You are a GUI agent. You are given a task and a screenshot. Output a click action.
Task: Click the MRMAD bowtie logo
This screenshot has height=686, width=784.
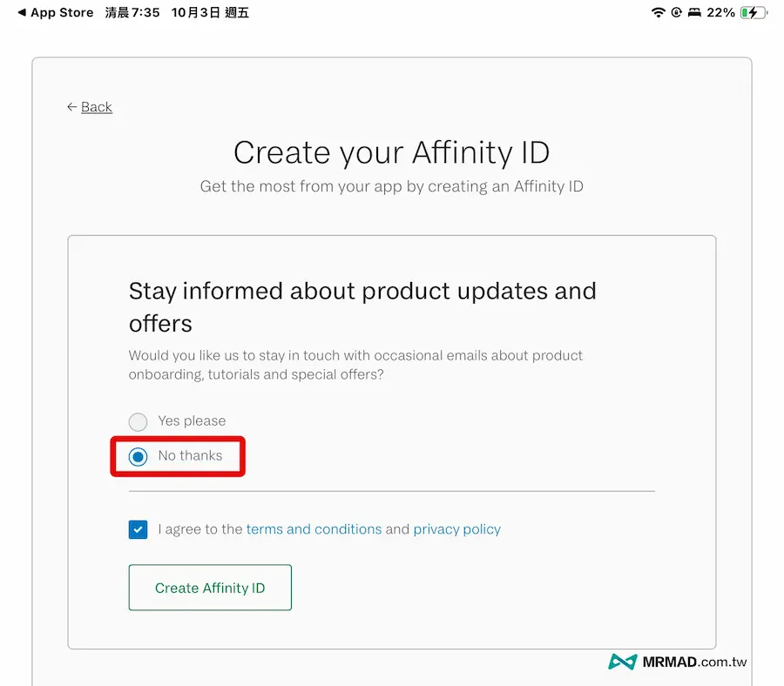coord(624,662)
